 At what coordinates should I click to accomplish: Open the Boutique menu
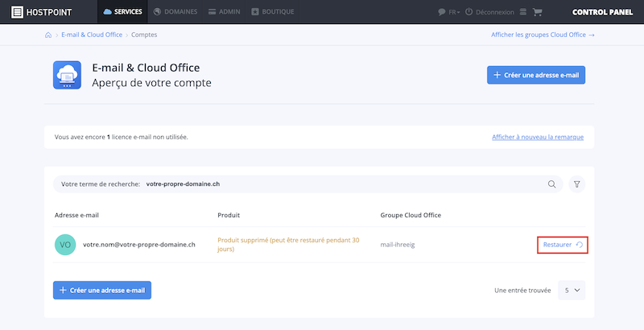point(272,12)
